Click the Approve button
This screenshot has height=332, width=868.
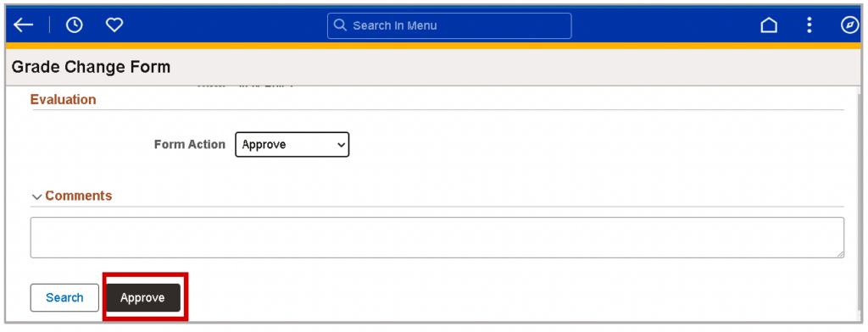pyautogui.click(x=142, y=297)
